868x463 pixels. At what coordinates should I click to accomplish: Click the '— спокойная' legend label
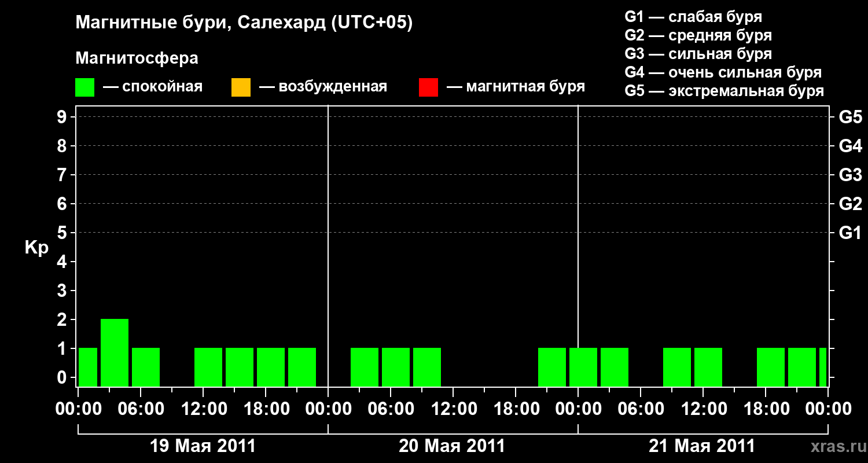click(x=153, y=87)
